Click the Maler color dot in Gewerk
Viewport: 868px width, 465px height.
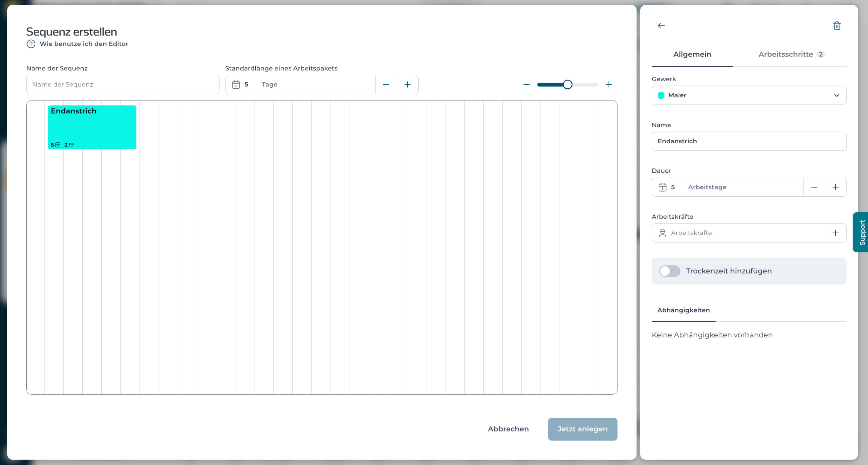click(661, 95)
